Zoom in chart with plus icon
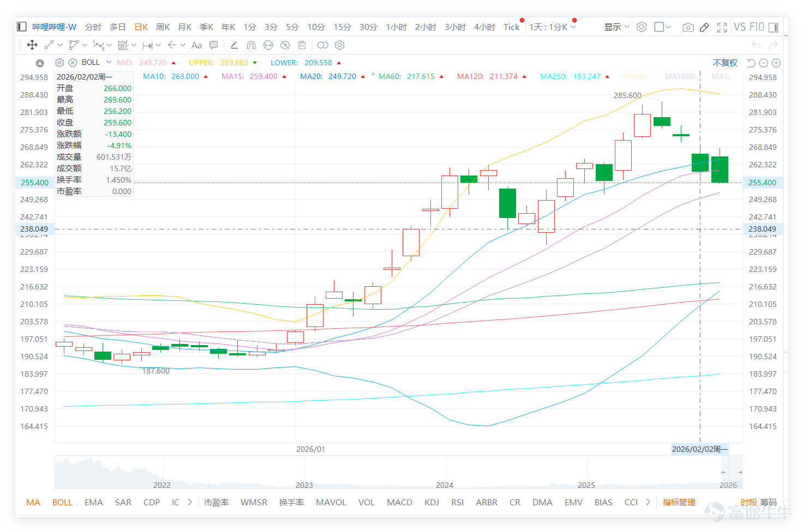 776,63
